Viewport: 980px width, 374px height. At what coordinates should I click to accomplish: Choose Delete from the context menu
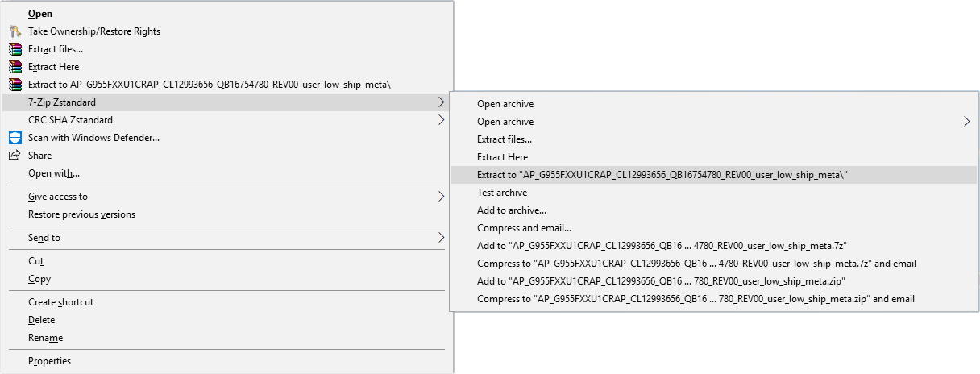click(x=226, y=320)
